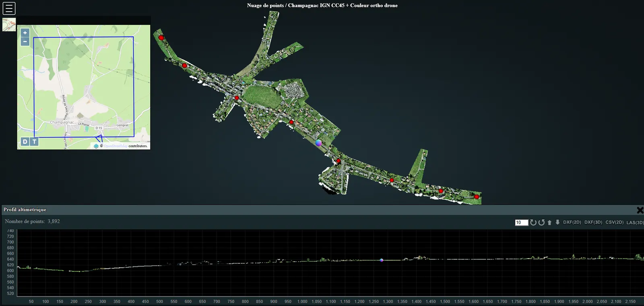Click the profile width input field
The image size is (644, 306).
point(521,222)
